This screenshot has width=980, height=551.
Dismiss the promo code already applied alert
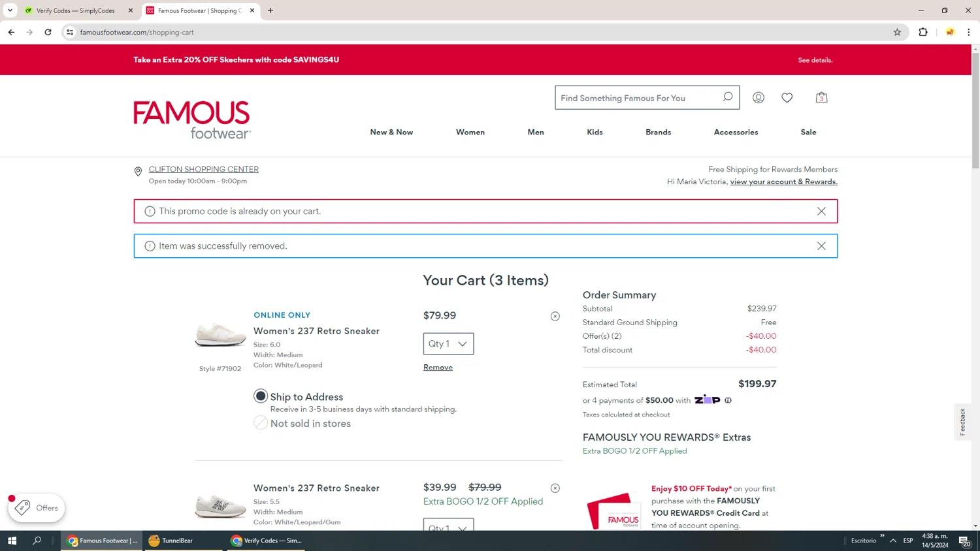pos(821,212)
